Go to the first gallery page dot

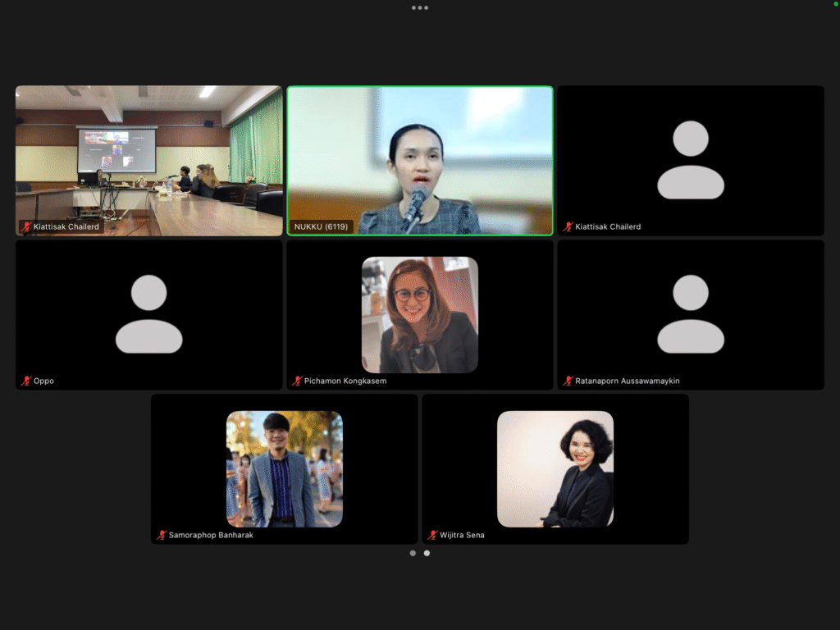[413, 553]
